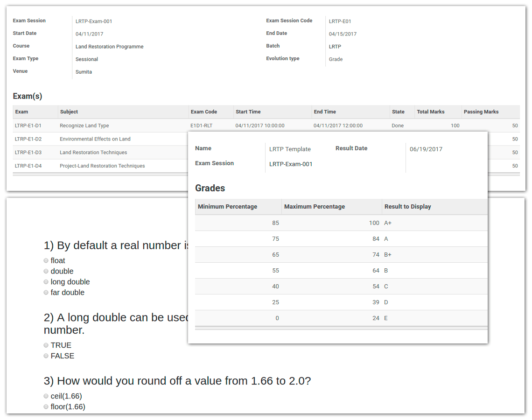Click the LRTP-Exam-001 exam session value

click(93, 21)
